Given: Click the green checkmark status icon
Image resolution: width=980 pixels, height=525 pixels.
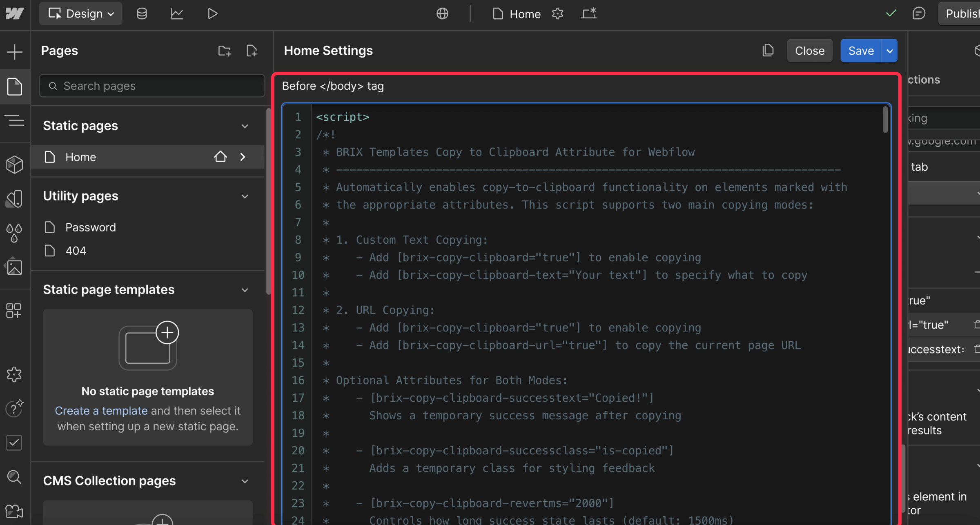Looking at the screenshot, I should (891, 13).
